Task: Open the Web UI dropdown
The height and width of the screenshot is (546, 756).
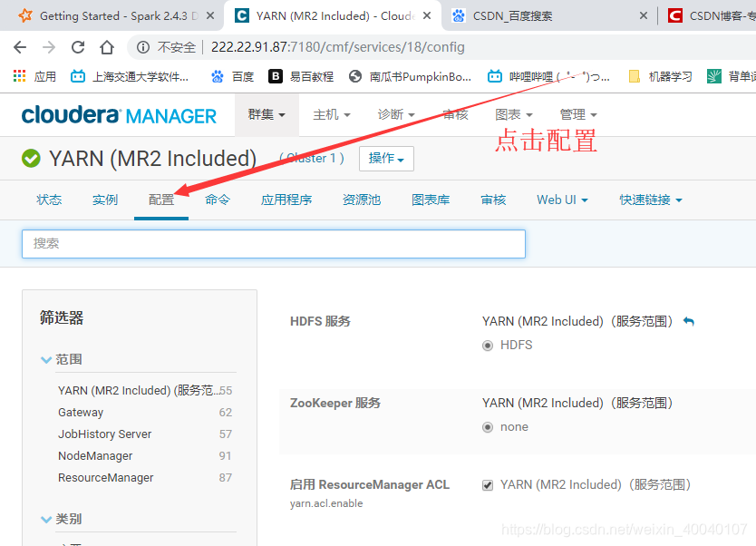Action: coord(562,200)
